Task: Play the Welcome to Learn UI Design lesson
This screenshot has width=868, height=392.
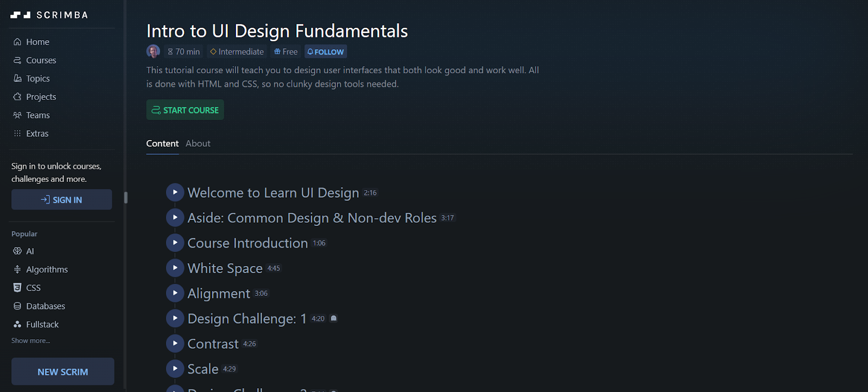Action: (x=175, y=192)
